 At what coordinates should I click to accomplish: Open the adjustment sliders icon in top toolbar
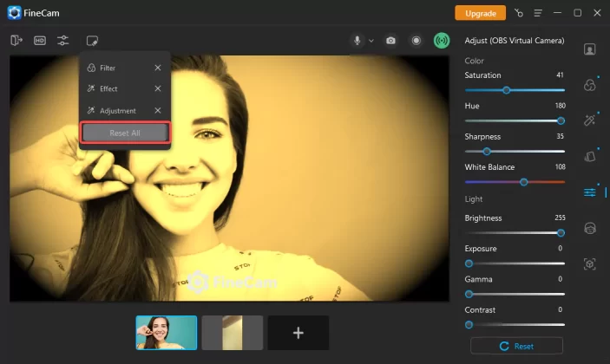click(x=63, y=41)
